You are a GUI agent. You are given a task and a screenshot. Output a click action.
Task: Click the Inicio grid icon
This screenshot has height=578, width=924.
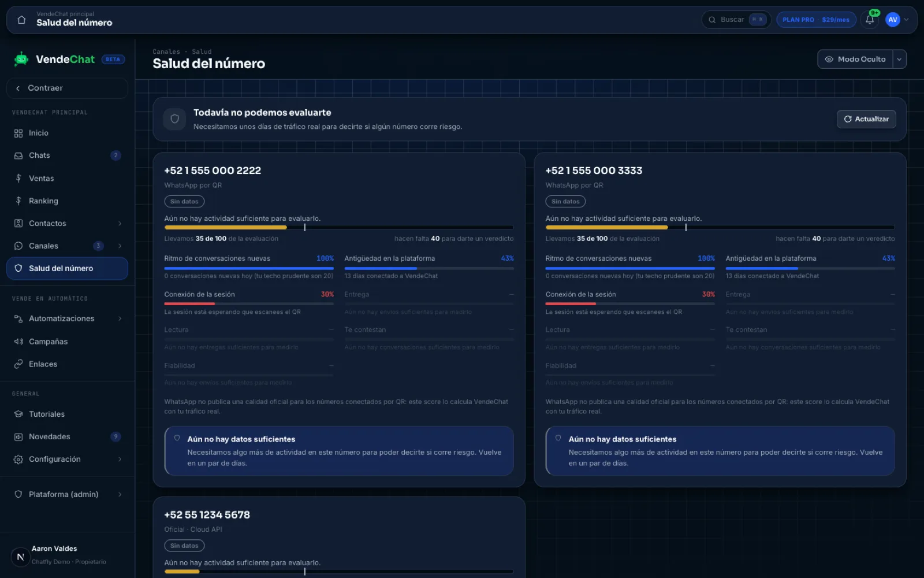pos(18,133)
